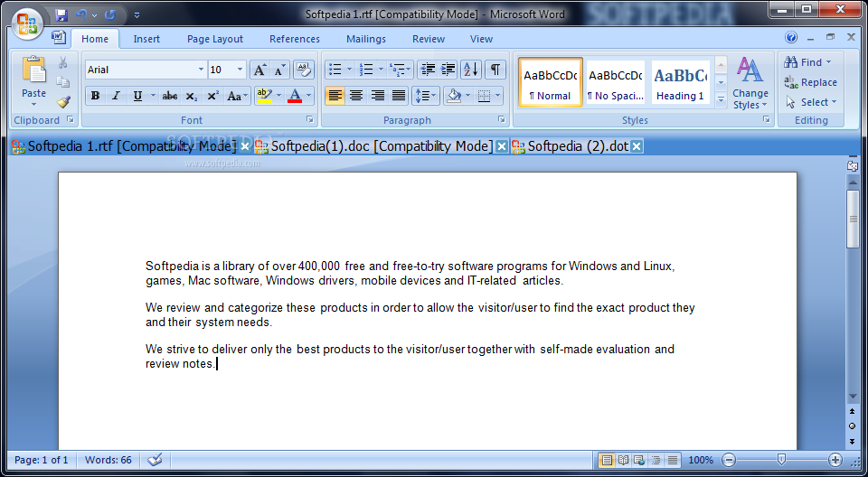Open the Review tab
Viewport: 868px width, 477px height.
(x=429, y=39)
